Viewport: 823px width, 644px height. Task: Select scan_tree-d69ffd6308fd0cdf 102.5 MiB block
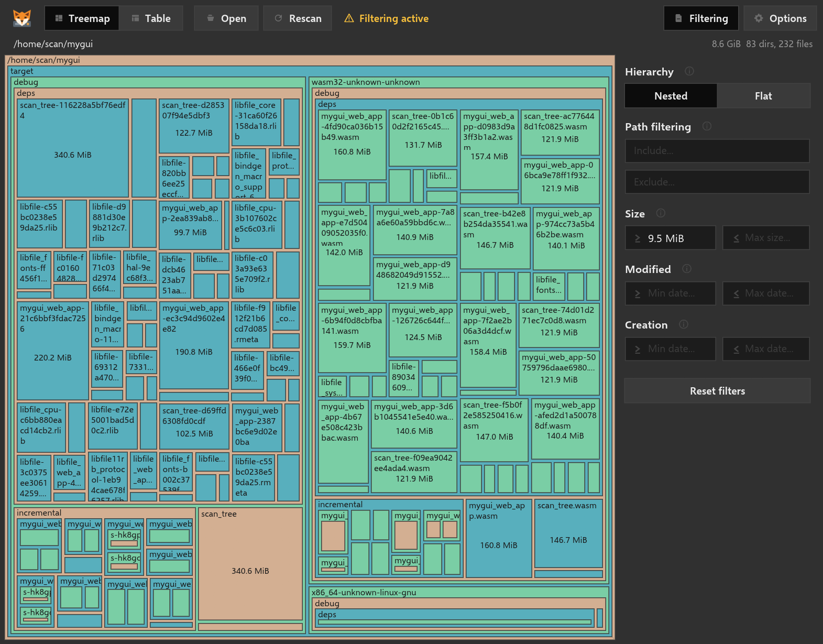(x=194, y=427)
